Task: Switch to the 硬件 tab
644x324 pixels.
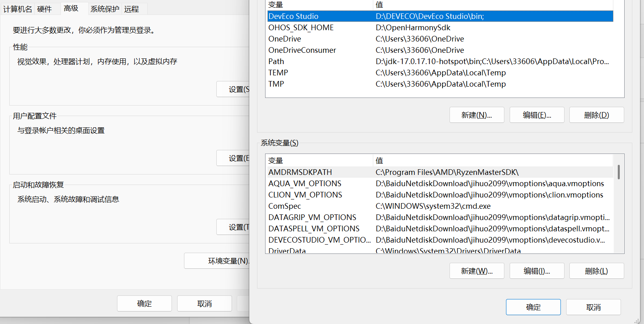Action: pos(44,9)
